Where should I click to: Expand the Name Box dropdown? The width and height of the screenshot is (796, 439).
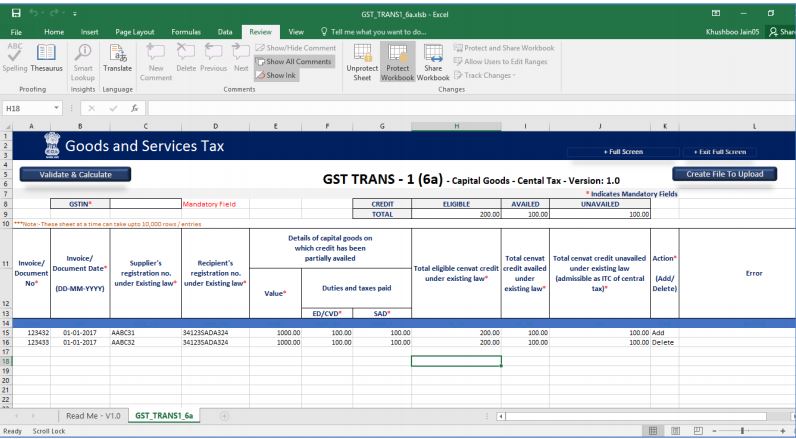[x=58, y=107]
